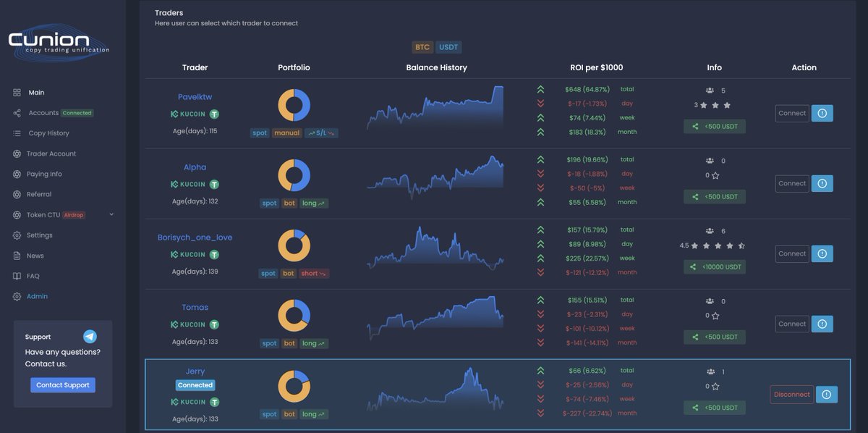
Task: Connect to trader Alpha
Action: click(x=792, y=183)
